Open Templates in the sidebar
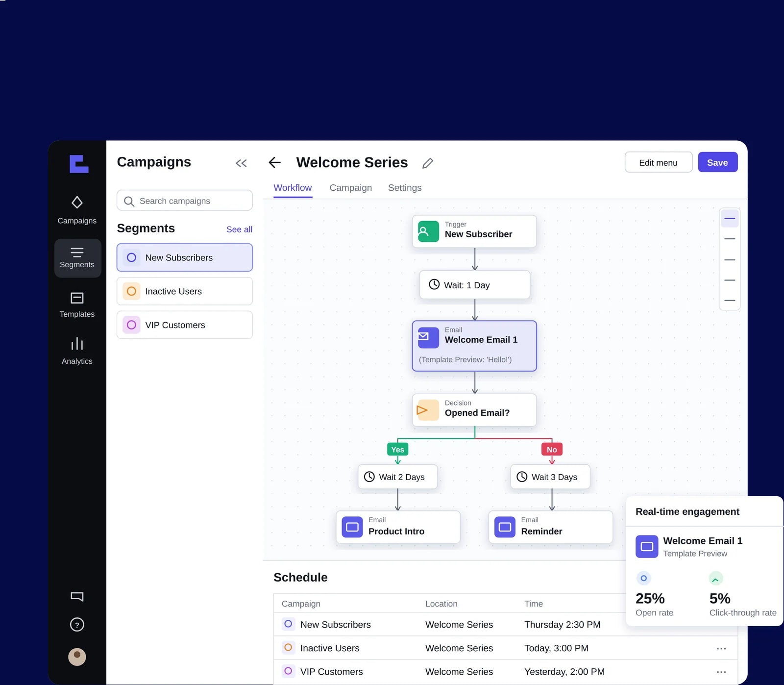This screenshot has height=685, width=784. pos(77,305)
